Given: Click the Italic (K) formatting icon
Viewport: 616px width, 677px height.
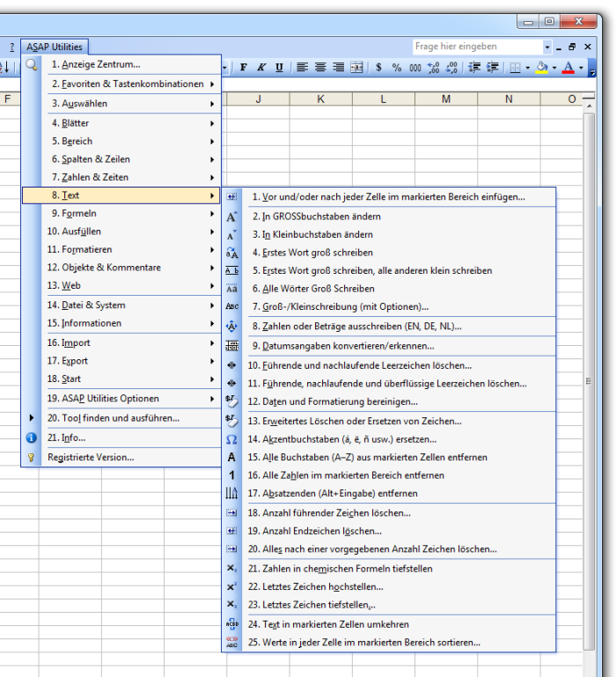Looking at the screenshot, I should tap(261, 67).
